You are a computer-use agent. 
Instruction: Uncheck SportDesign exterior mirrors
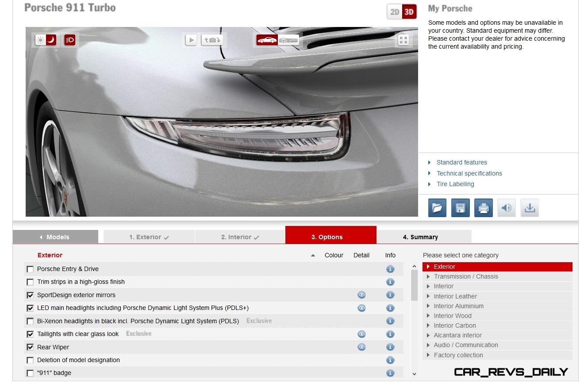(x=30, y=295)
